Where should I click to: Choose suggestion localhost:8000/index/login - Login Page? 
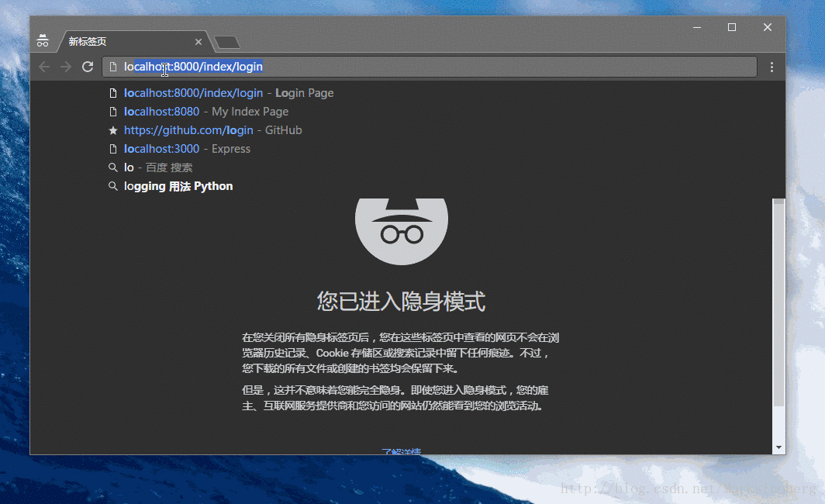228,93
